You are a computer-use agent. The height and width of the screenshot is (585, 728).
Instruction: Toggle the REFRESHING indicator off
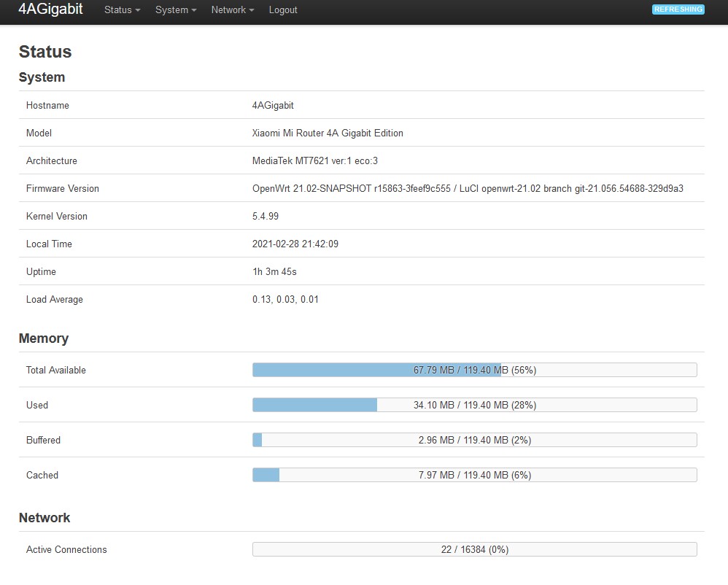[678, 9]
